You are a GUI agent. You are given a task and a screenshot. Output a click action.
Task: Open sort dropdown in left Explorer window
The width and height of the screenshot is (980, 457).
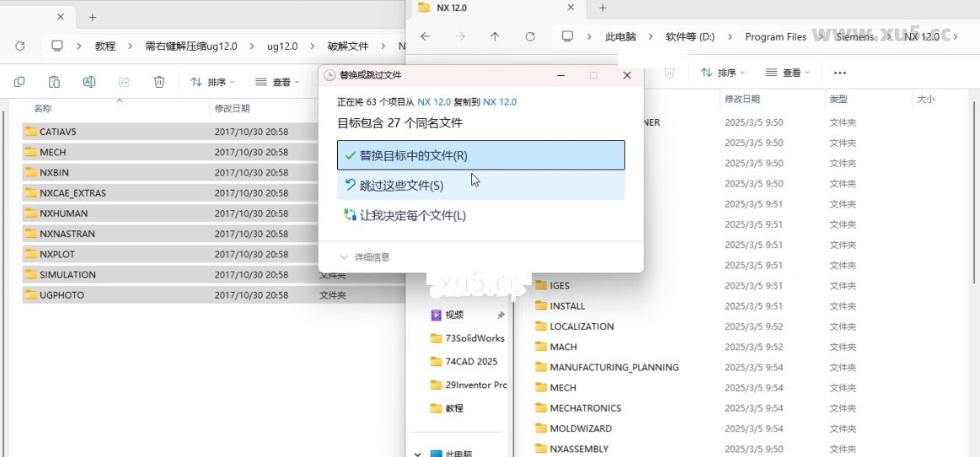pos(212,82)
